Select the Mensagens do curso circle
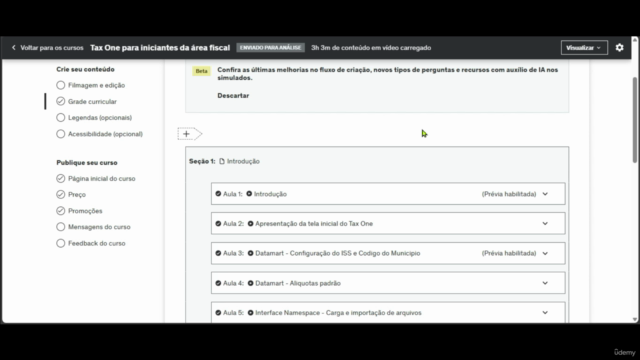640x360 pixels. coord(60,227)
